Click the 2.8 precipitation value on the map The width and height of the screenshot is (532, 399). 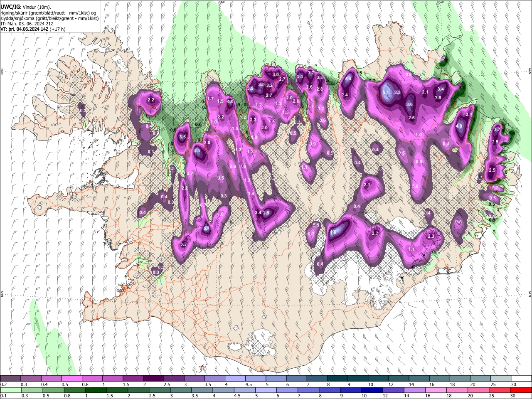coord(320,89)
